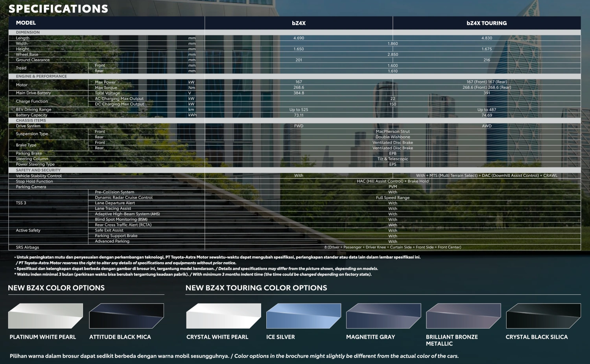Click the "FWD" drive system value
Viewport: 590px width, 364px height.
pyautogui.click(x=299, y=126)
